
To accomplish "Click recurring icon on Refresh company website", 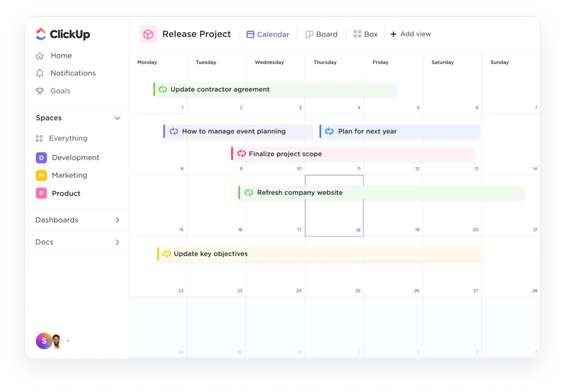I will point(249,193).
